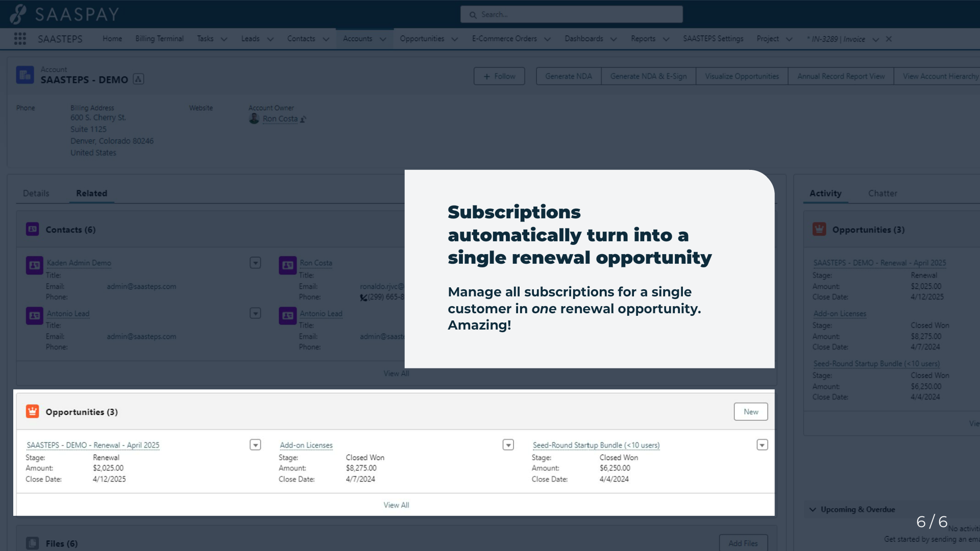Click the change owner icon beside Ron Costa
Viewport: 980px width, 551px height.
click(303, 119)
